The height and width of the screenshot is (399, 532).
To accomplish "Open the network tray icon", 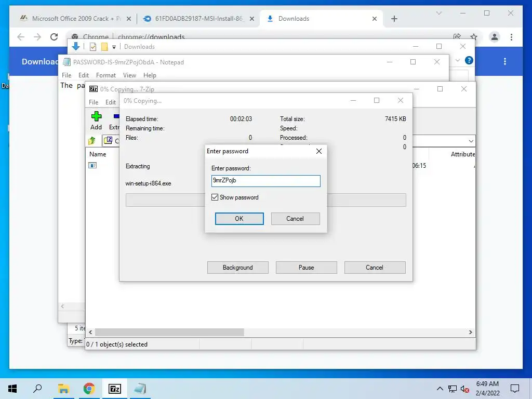I will [453, 389].
